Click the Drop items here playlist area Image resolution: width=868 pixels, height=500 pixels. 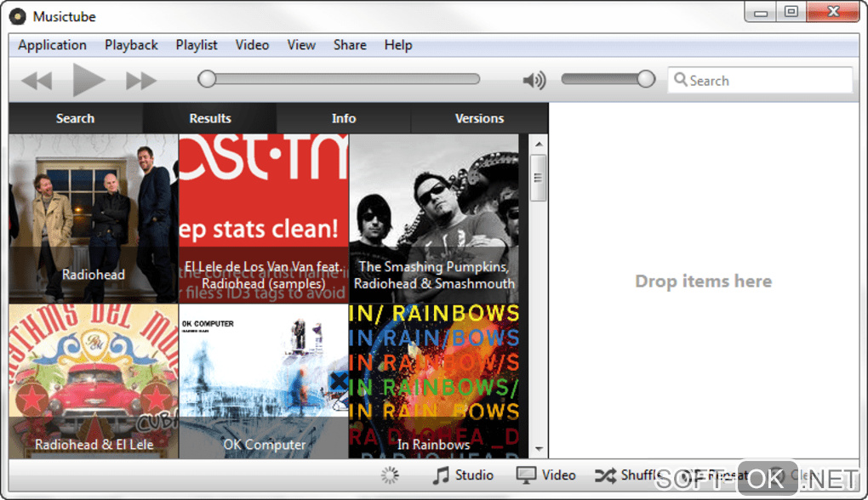[703, 281]
